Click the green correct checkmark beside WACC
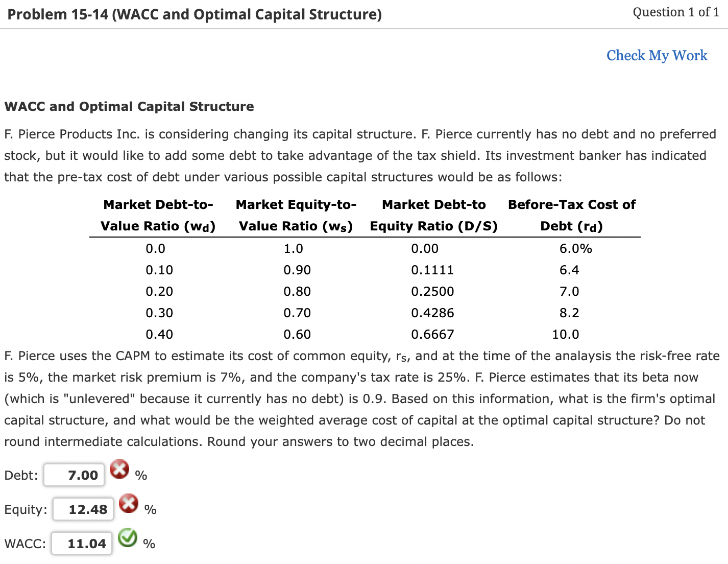Viewport: 728px width, 564px height. 128,537
